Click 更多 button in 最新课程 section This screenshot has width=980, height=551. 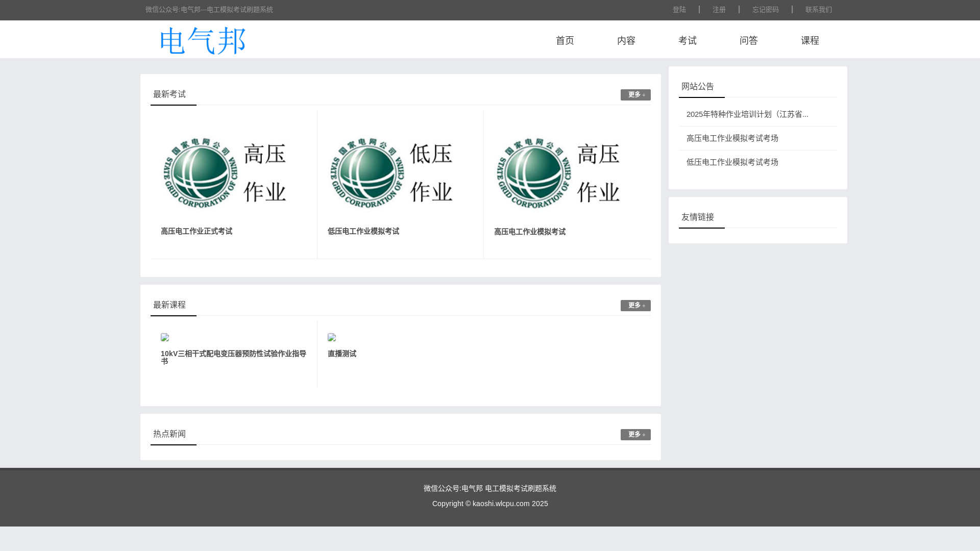coord(635,306)
